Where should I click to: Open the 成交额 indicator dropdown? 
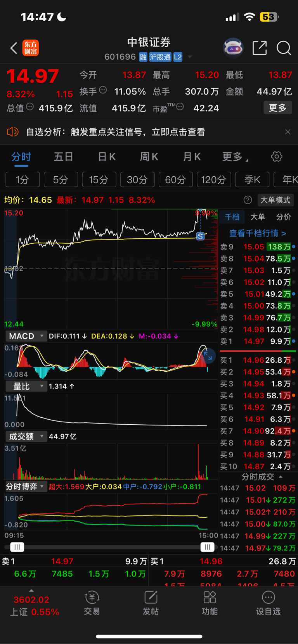(26, 437)
